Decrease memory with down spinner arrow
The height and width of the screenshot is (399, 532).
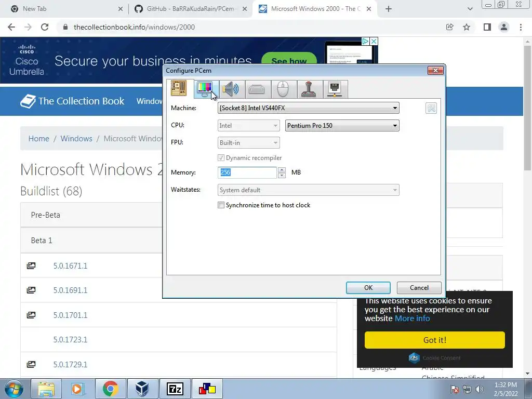282,176
